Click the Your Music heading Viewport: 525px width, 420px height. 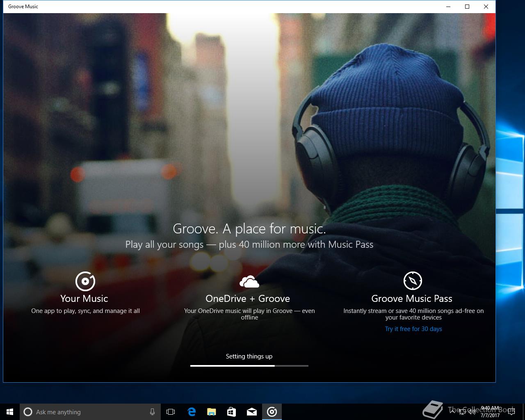84,299
